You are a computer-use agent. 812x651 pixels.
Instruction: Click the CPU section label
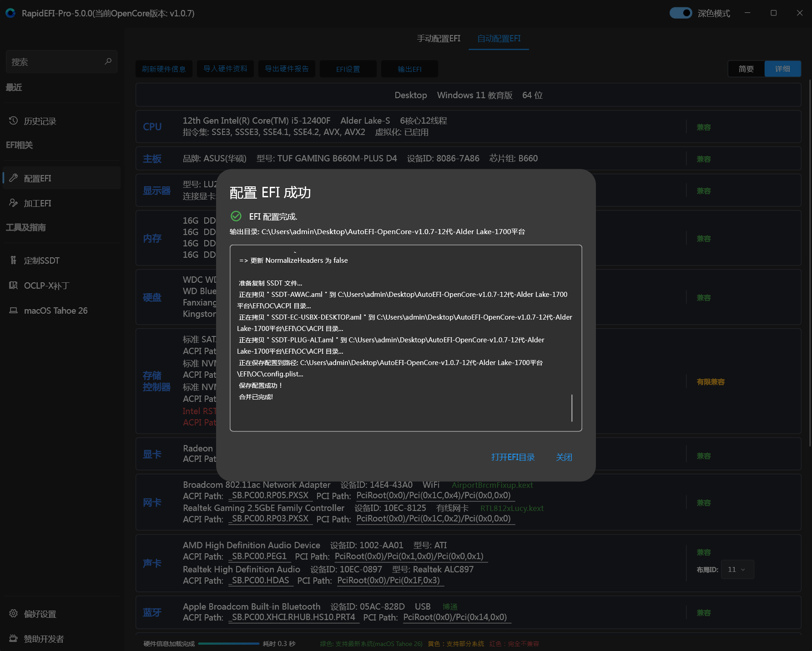point(152,127)
